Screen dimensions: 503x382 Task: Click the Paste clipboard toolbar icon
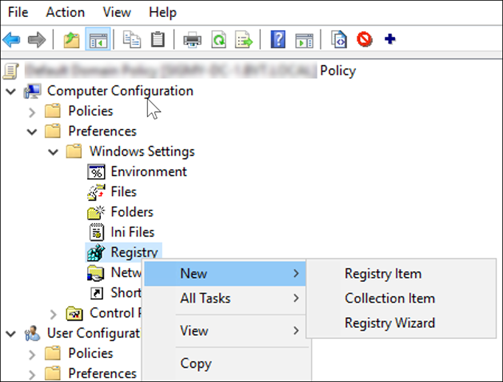pyautogui.click(x=157, y=40)
